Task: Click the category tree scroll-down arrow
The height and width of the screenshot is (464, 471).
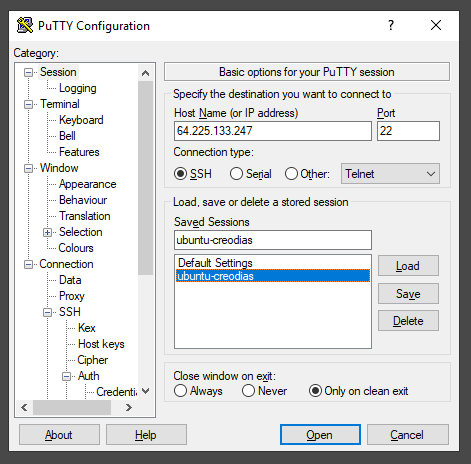Action: tap(146, 391)
